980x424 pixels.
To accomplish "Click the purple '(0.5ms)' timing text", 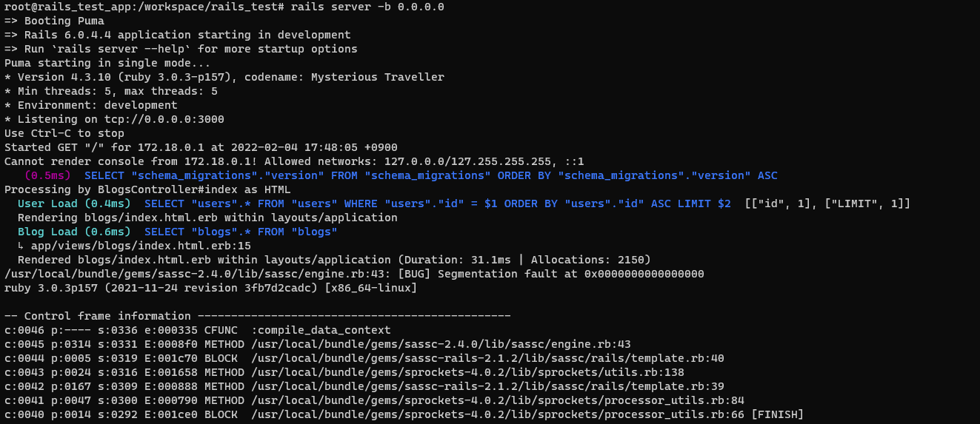I will [x=47, y=175].
